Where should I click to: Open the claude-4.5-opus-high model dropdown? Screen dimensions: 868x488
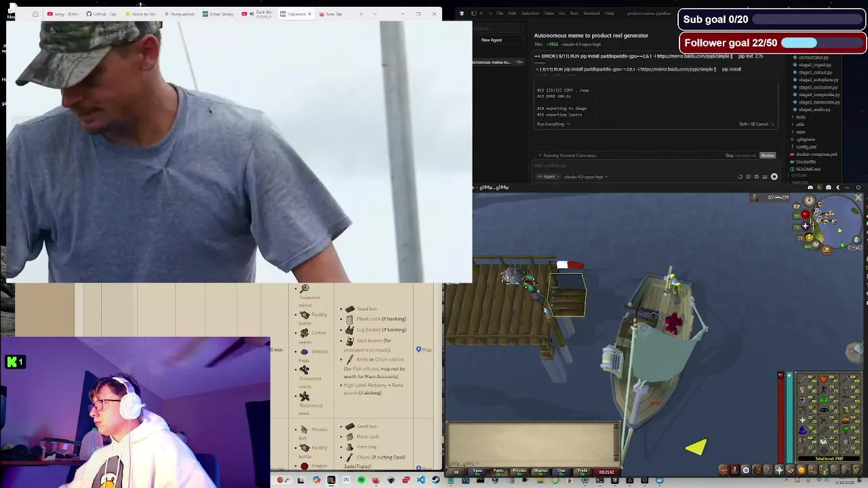pyautogui.click(x=586, y=177)
